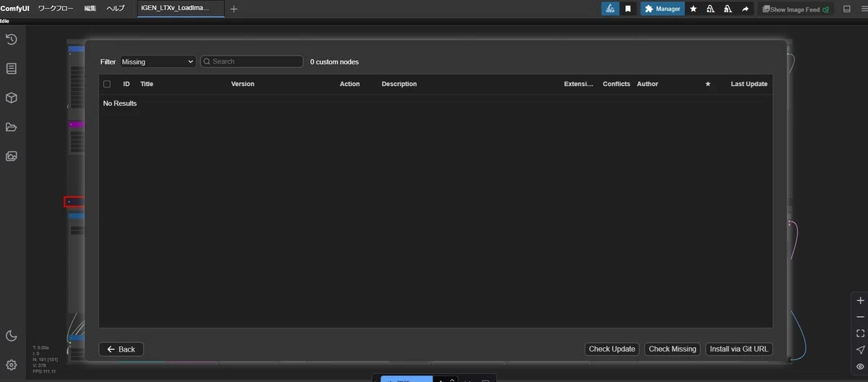Image resolution: width=868 pixels, height=382 pixels.
Task: Click the Check Missing button
Action: (x=673, y=349)
